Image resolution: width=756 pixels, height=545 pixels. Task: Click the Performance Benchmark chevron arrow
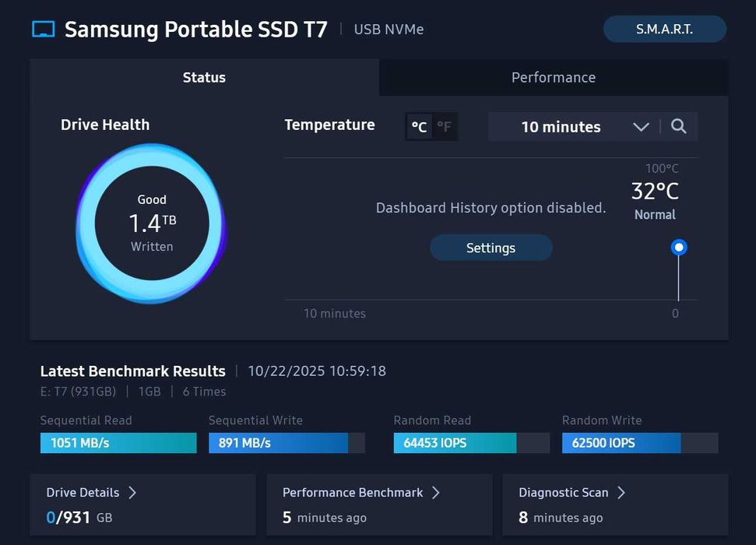(435, 492)
